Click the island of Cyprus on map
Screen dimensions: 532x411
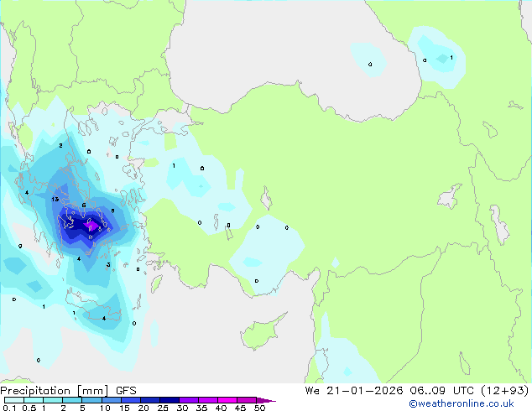tap(261, 333)
